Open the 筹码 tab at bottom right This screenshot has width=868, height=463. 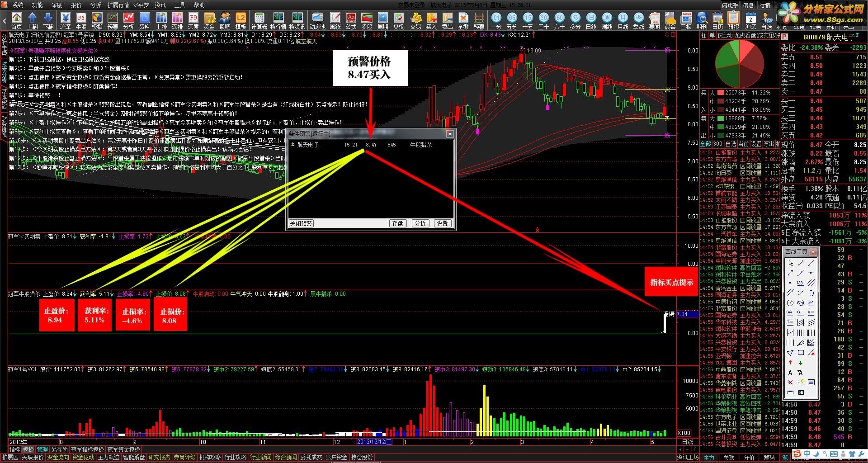[x=769, y=458]
